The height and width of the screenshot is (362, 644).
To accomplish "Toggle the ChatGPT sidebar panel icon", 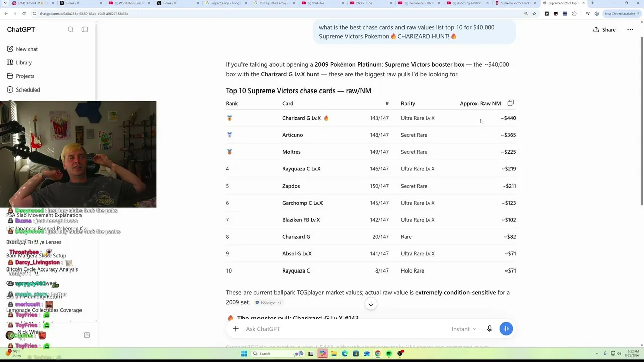I will [85, 30].
